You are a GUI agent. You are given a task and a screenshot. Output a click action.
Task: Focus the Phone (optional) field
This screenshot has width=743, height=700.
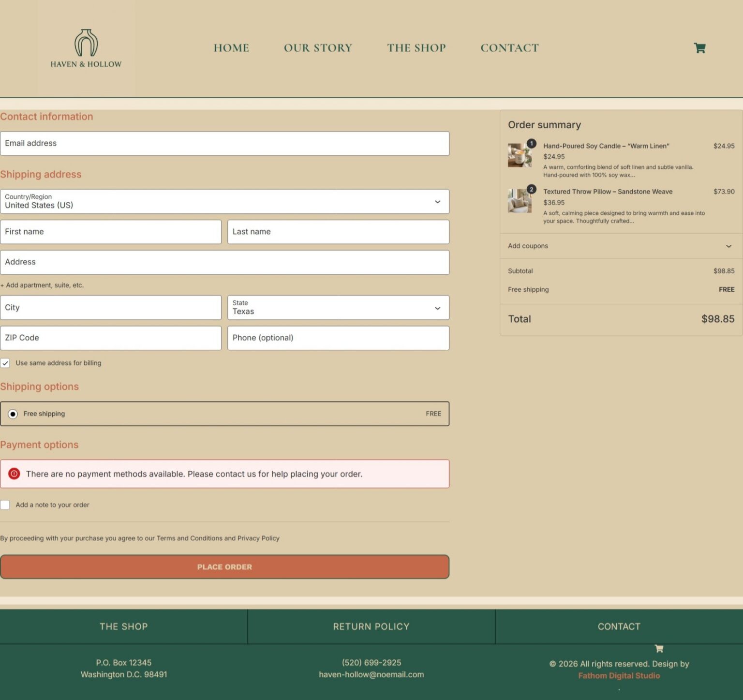click(x=338, y=338)
